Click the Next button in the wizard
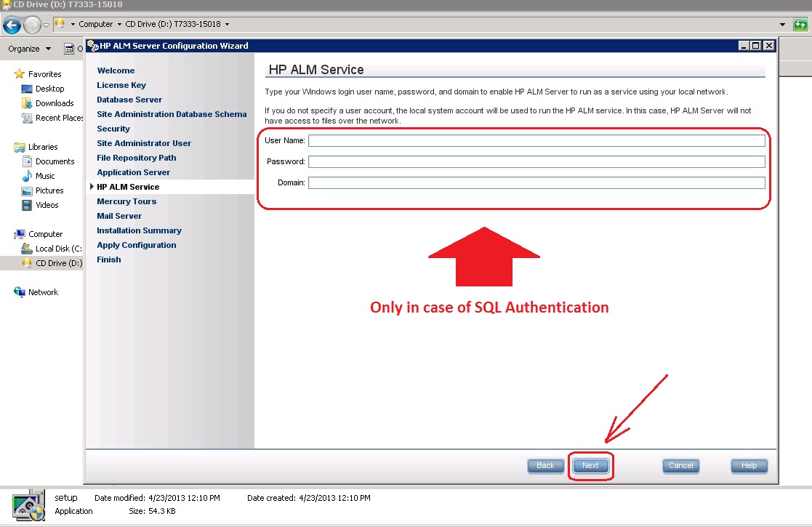Viewport: 812px width, 527px height. point(590,465)
